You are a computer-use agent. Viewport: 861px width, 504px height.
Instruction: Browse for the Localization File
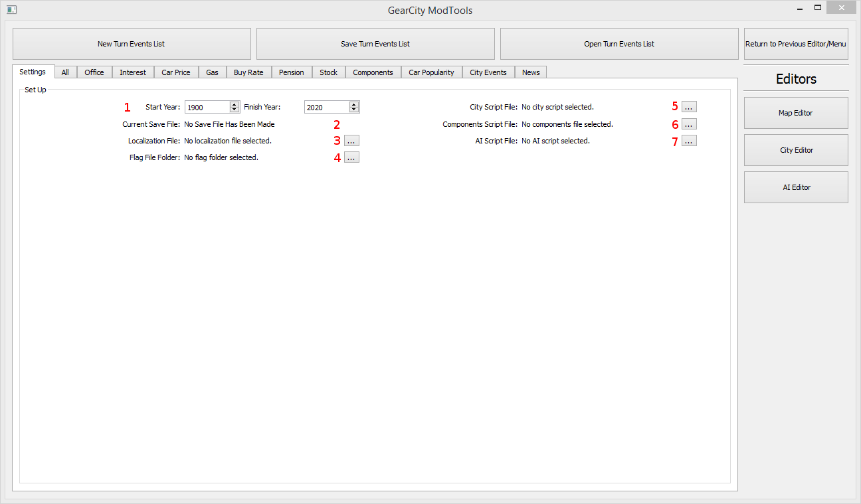(x=351, y=141)
